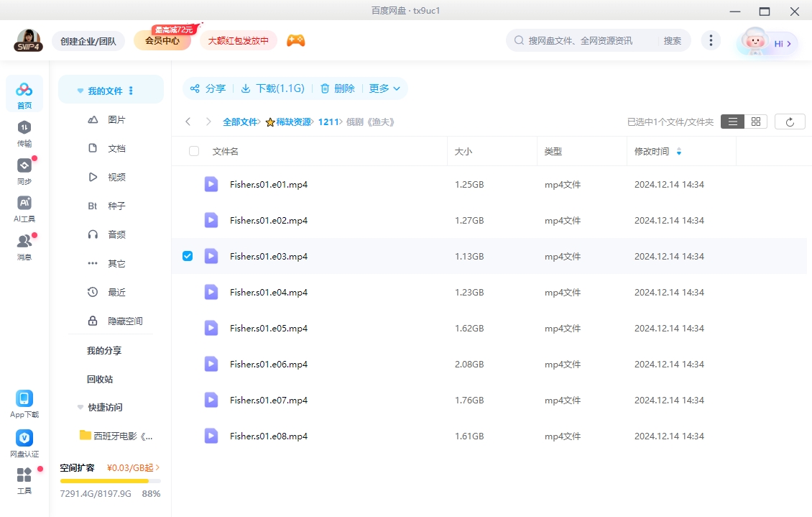Switch to the 视频 category

coord(116,177)
